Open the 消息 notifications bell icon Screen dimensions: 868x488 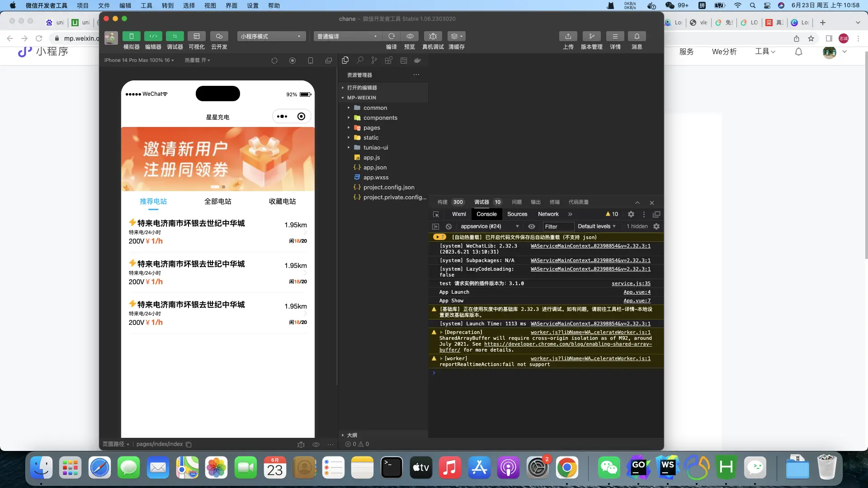pos(637,36)
